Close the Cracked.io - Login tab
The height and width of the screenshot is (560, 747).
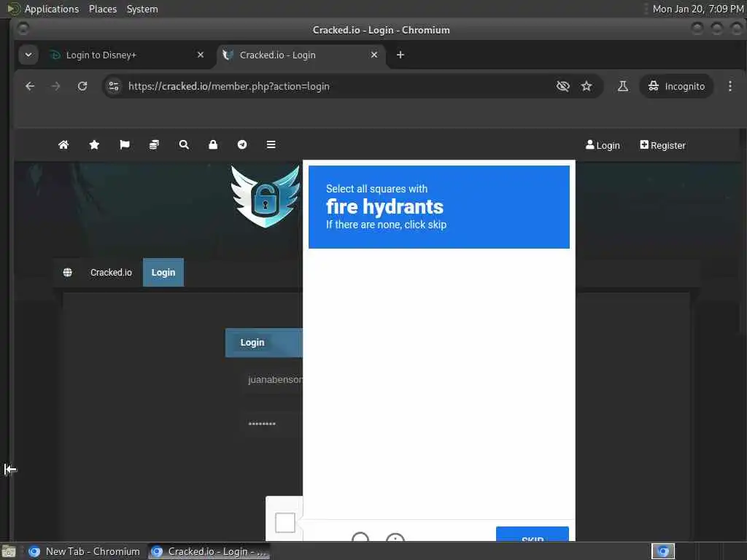[x=374, y=55]
